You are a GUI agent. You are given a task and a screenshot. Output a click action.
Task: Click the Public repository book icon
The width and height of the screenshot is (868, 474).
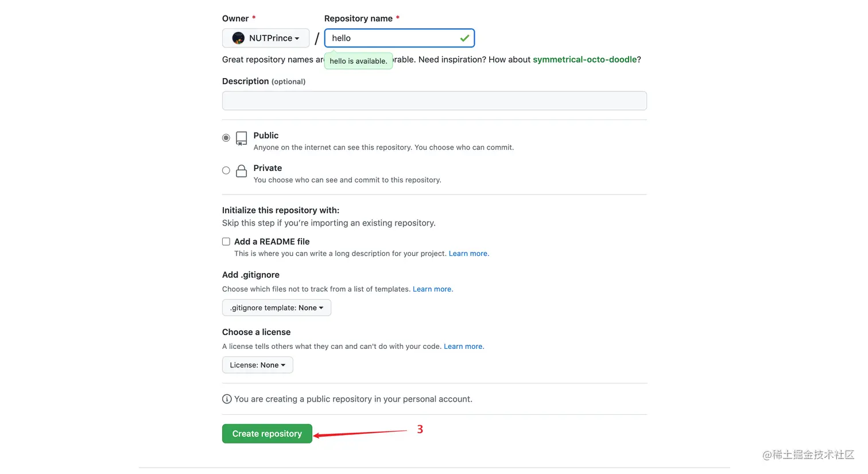[x=242, y=138]
